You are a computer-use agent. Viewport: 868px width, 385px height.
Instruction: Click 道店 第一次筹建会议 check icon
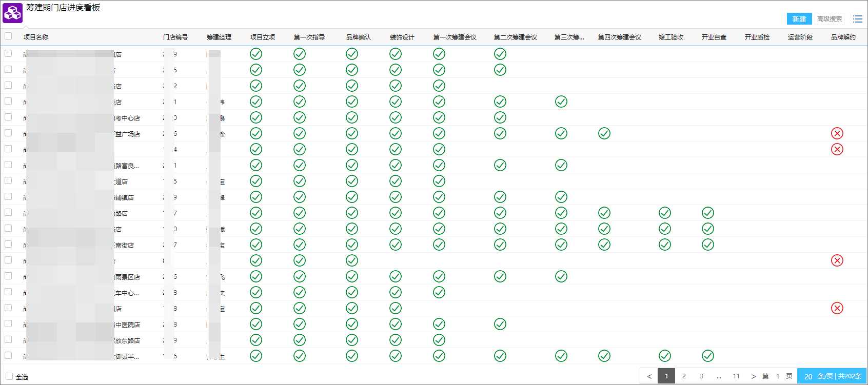pos(439,181)
